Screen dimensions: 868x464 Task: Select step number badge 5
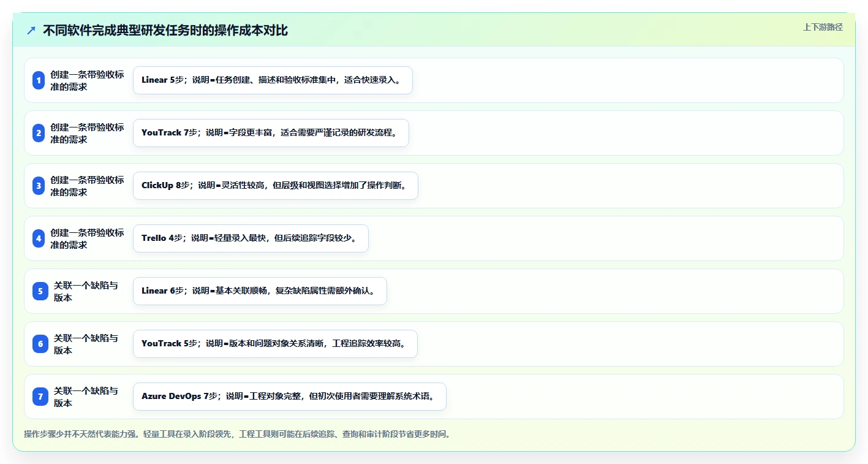40,291
